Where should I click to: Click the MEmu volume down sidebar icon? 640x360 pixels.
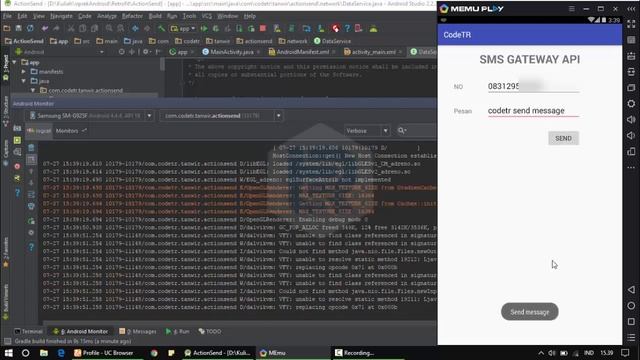tap(631, 136)
